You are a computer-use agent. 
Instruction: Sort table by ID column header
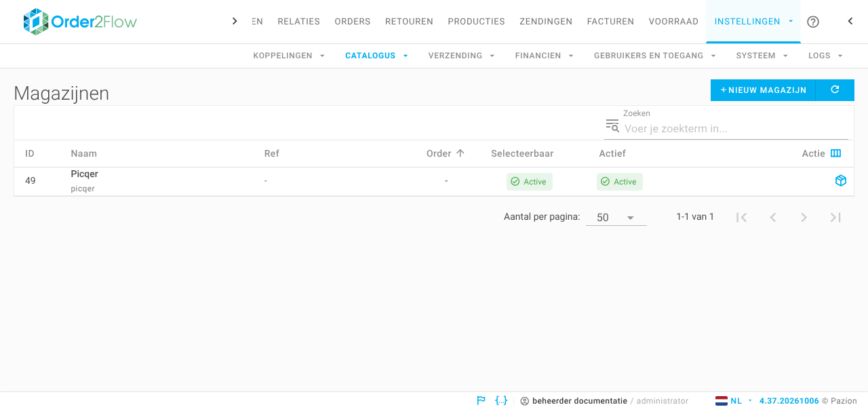pos(30,153)
